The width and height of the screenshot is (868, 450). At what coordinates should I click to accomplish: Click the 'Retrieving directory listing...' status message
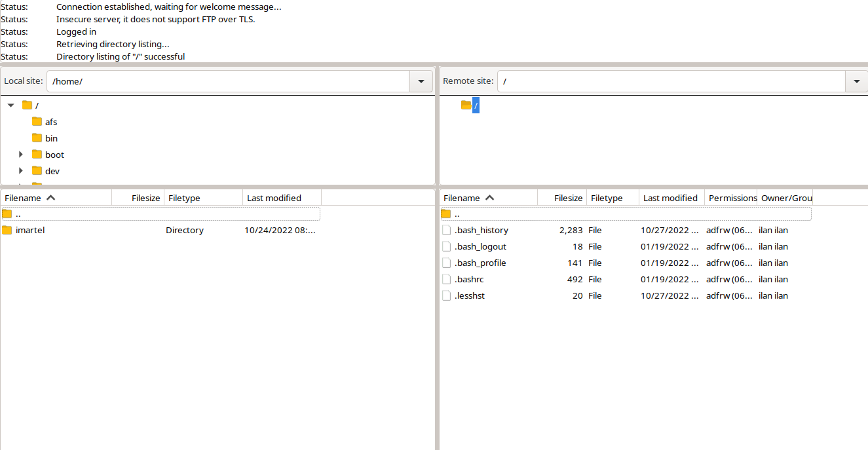pos(113,44)
